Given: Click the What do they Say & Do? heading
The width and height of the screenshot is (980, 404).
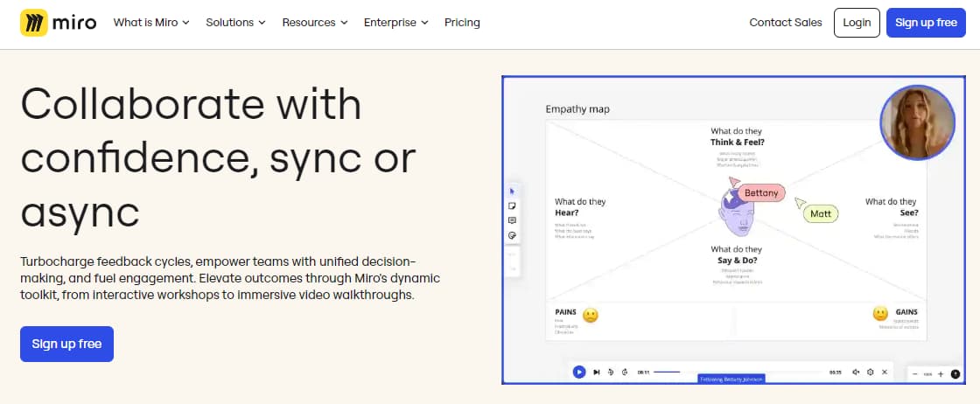Looking at the screenshot, I should point(737,254).
